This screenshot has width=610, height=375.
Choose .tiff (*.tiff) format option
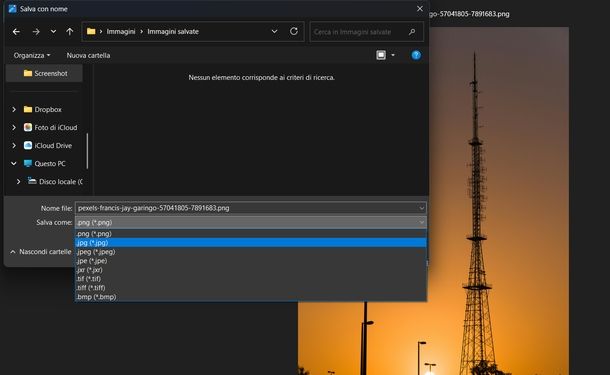point(251,287)
